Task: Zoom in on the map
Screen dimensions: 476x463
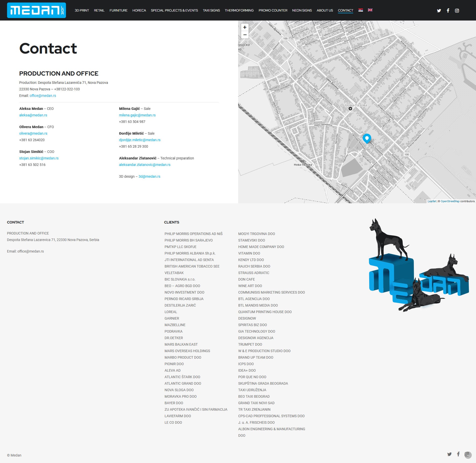Action: point(245,27)
